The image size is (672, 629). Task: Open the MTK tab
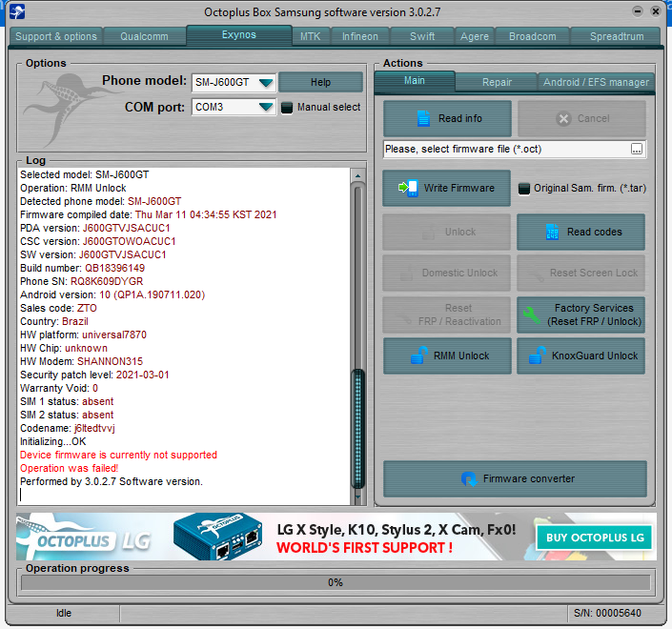click(x=311, y=36)
